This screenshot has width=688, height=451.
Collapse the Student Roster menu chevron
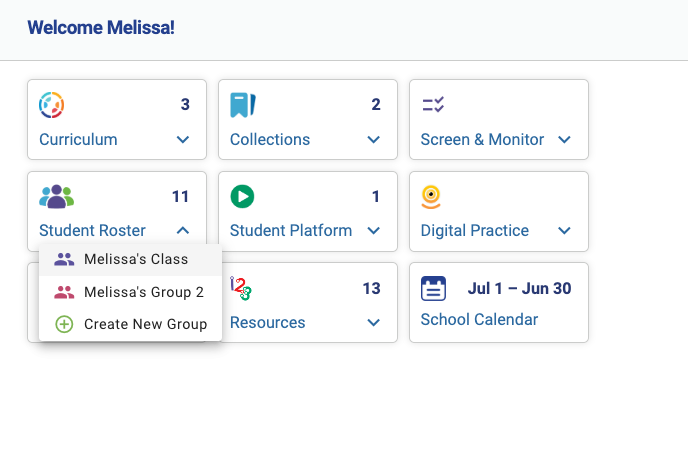pos(183,230)
